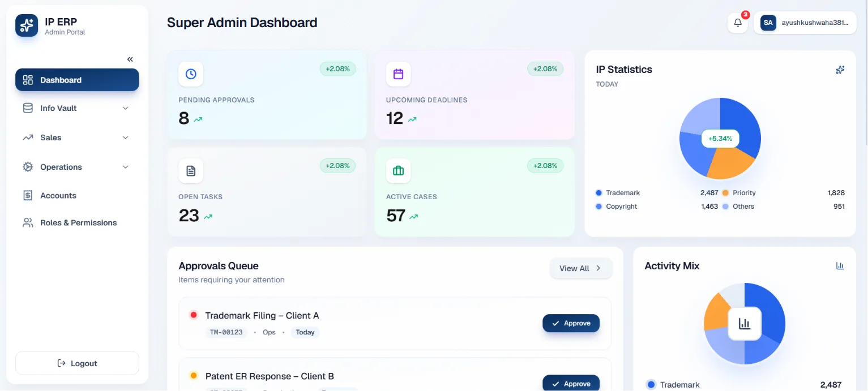Click the +2.08% badge on Upcoming Deadlines card
This screenshot has height=391, width=868.
click(x=546, y=69)
